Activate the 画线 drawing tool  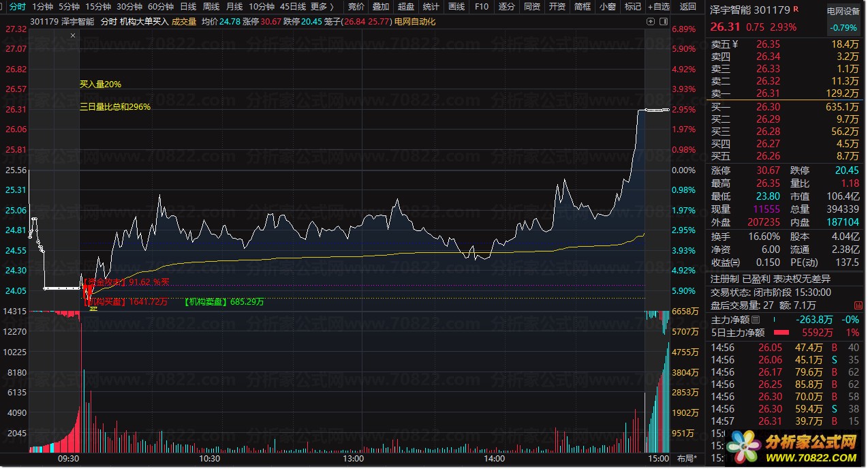tap(456, 7)
